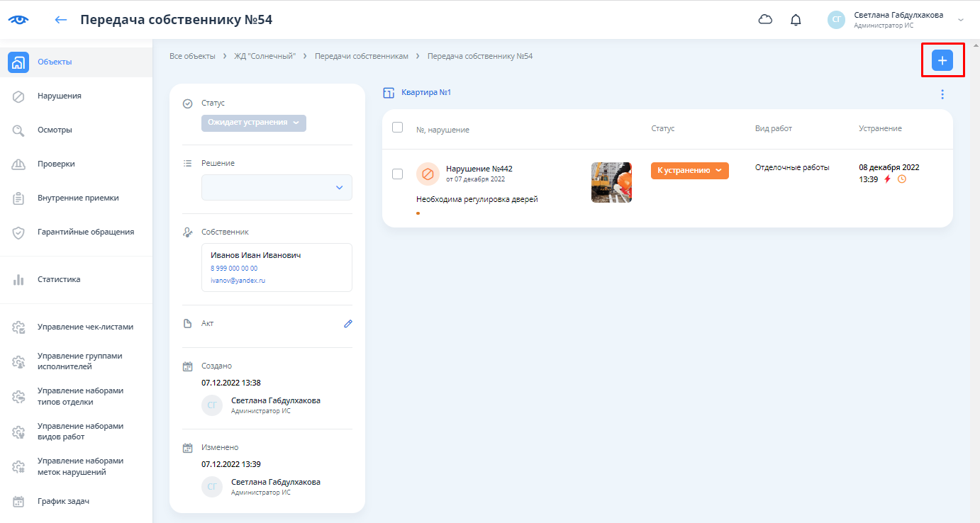
Task: Open notifications bell icon
Action: [x=796, y=20]
